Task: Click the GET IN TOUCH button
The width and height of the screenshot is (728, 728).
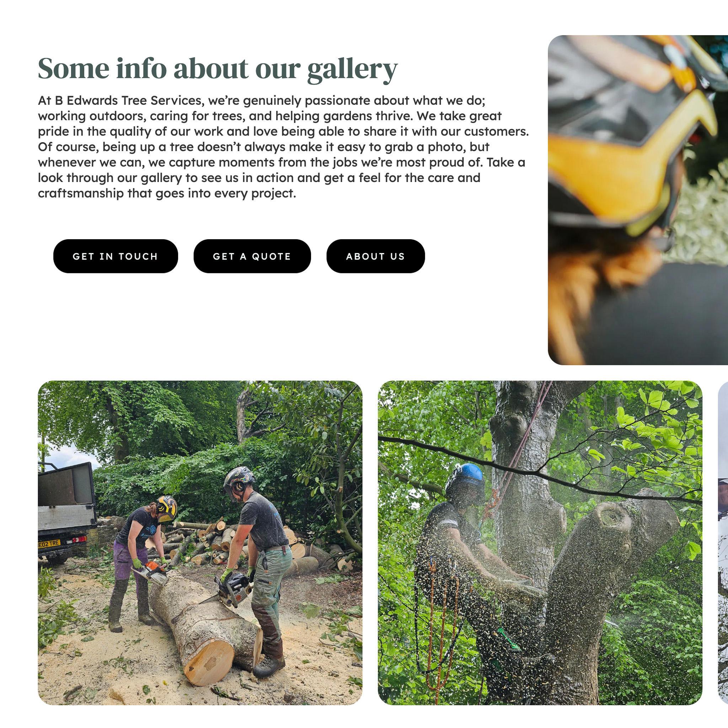Action: coord(116,256)
